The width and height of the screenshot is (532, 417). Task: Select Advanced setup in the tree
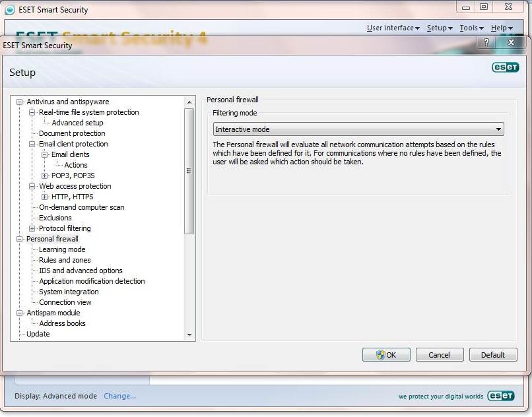click(x=77, y=123)
